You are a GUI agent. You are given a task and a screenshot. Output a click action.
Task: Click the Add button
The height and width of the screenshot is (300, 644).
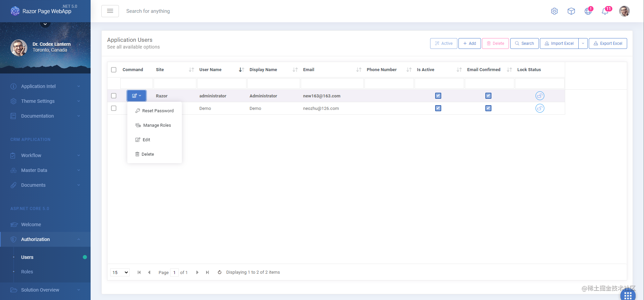tap(470, 43)
